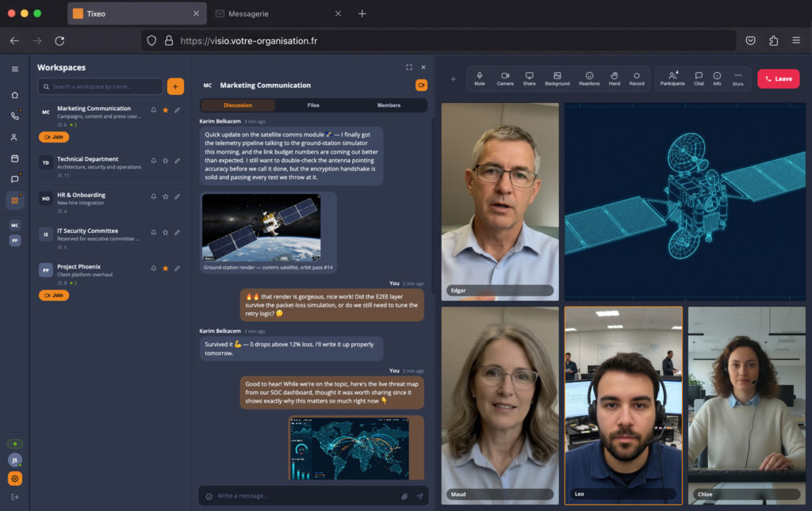Open the Messages chat bubble in the sidebar
Viewport: 812px width, 511px height.
point(15,179)
